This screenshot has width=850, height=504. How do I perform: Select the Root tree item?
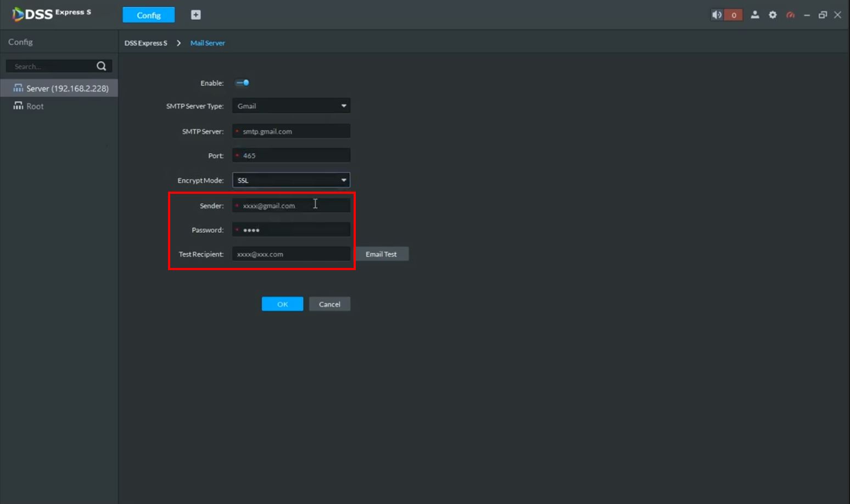[35, 107]
